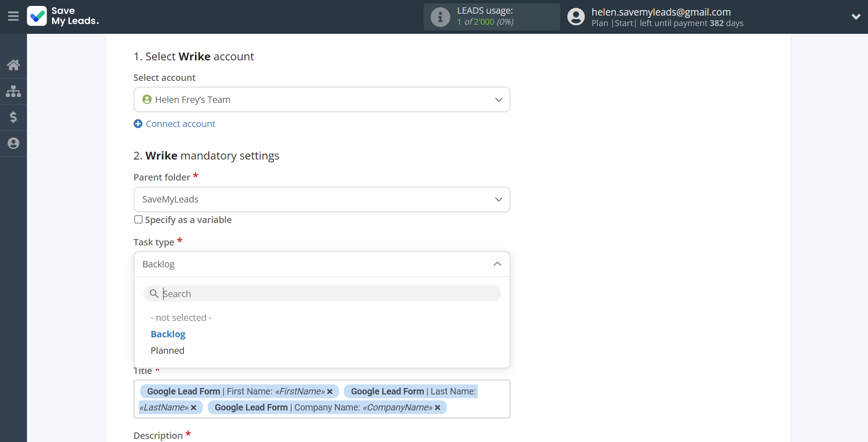The height and width of the screenshot is (442, 868).
Task: Click the Save My Leads logo
Action: coord(63,16)
